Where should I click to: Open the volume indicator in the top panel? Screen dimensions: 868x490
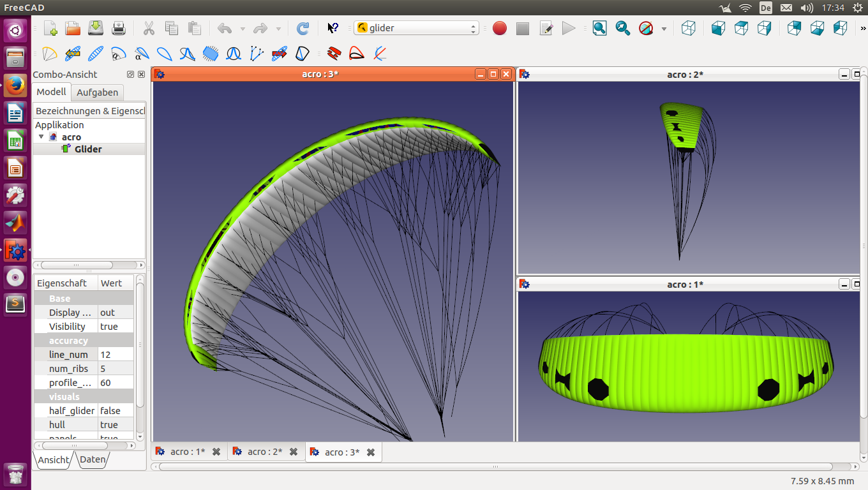[807, 8]
